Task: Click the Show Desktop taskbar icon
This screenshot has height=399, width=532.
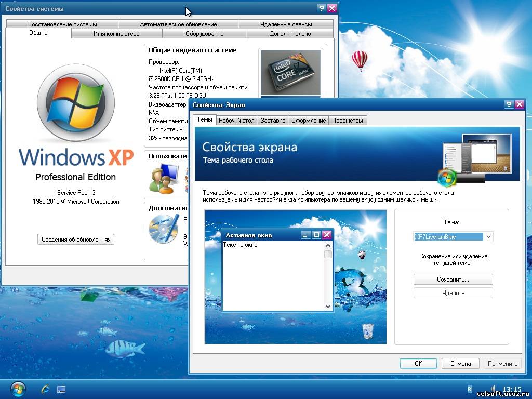Action: (x=61, y=389)
